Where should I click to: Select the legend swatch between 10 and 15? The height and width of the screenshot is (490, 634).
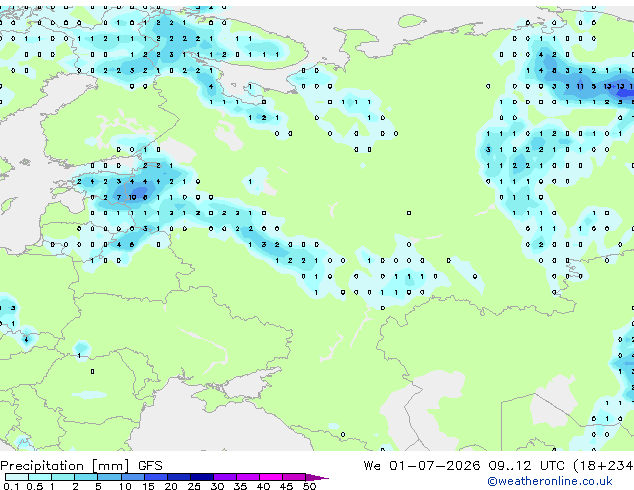click(132, 477)
